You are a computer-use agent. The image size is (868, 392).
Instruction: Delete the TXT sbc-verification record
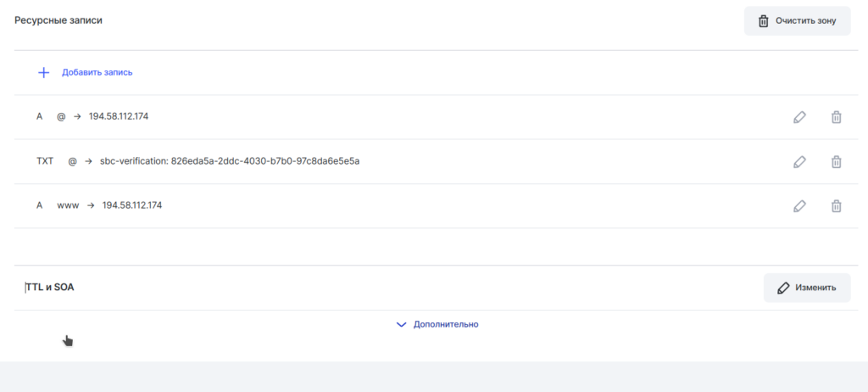tap(836, 161)
